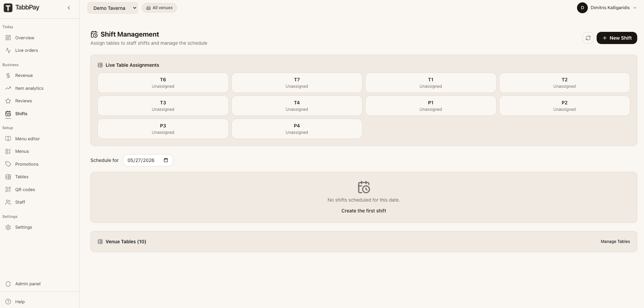Click the Settings gear icon
Viewport: 644px width, 308px height.
(8, 227)
